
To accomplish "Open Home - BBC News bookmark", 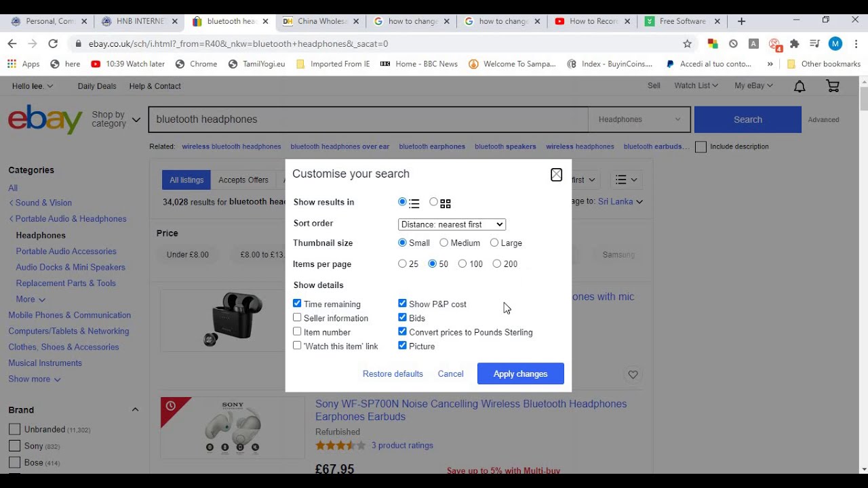I will point(419,64).
